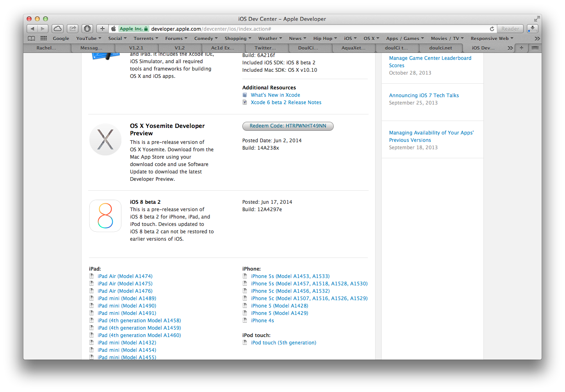The height and width of the screenshot is (392, 565).
Task: Open the Downloads arrow icon
Action: pyautogui.click(x=532, y=29)
